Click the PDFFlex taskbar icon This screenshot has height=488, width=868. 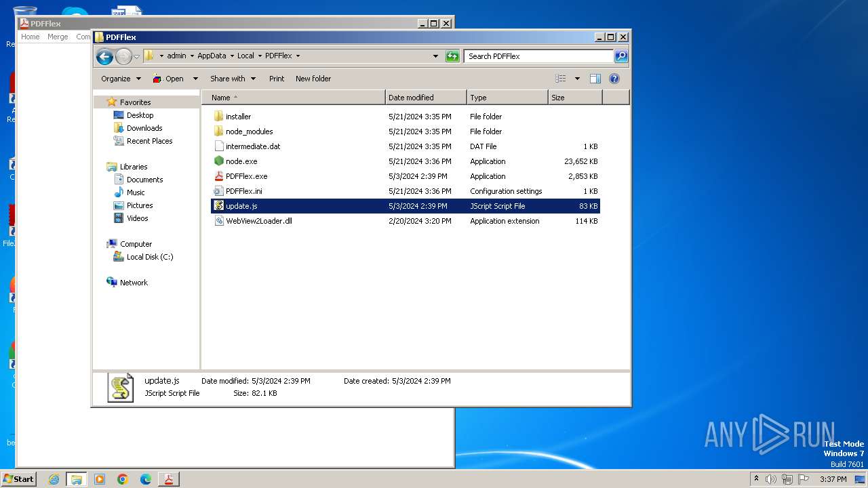169,479
